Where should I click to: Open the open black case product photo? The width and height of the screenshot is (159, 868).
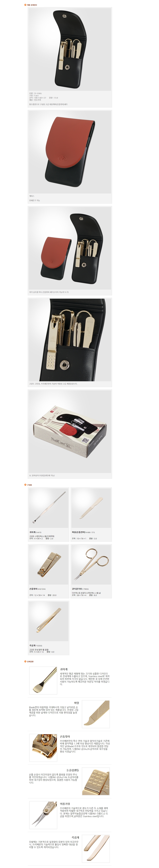click(x=70, y=49)
